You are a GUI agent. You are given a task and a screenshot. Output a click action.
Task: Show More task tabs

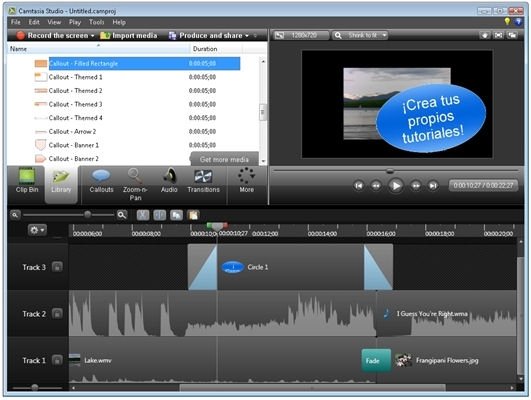pos(246,181)
